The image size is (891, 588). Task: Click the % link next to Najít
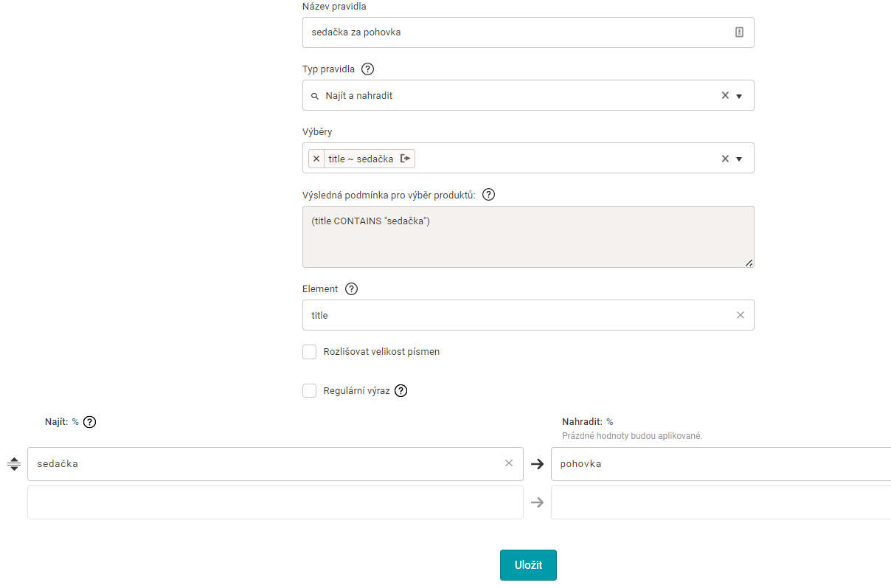point(75,422)
